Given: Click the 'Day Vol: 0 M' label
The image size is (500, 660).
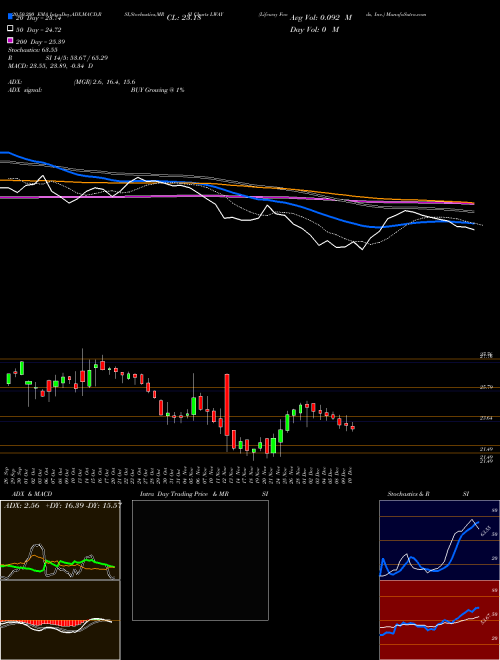Looking at the screenshot, I should (314, 29).
